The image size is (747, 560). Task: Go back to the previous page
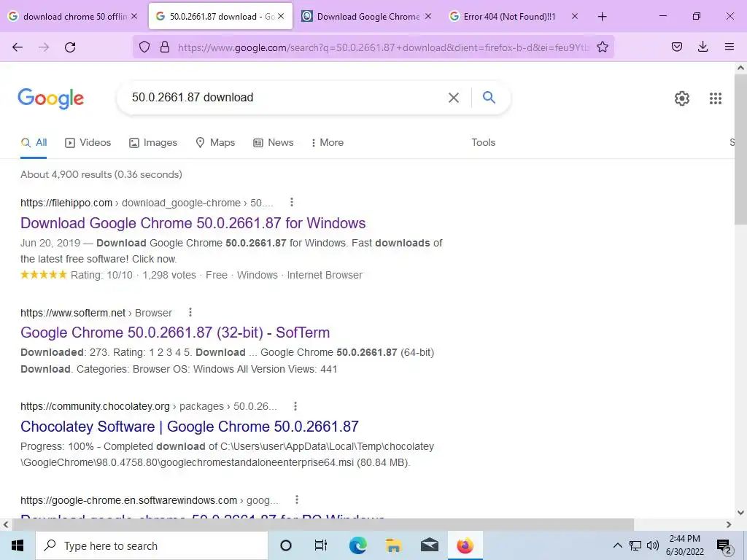(18, 47)
